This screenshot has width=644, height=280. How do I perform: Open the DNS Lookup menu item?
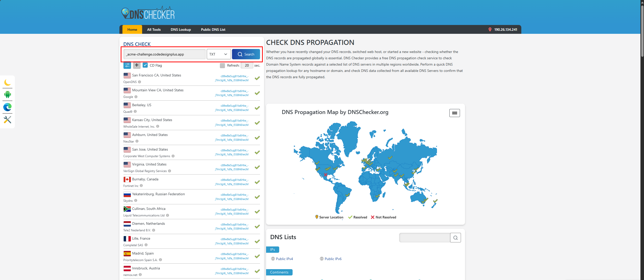181,30
